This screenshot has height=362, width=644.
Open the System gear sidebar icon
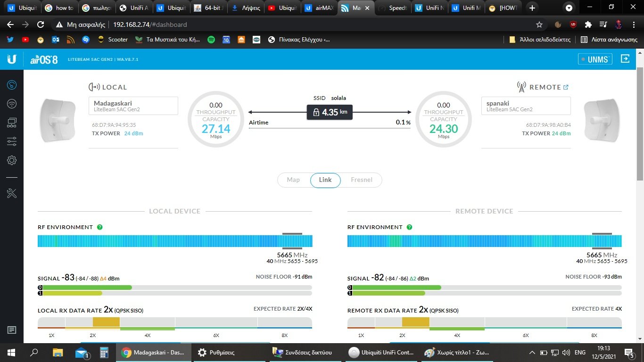coord(12,160)
